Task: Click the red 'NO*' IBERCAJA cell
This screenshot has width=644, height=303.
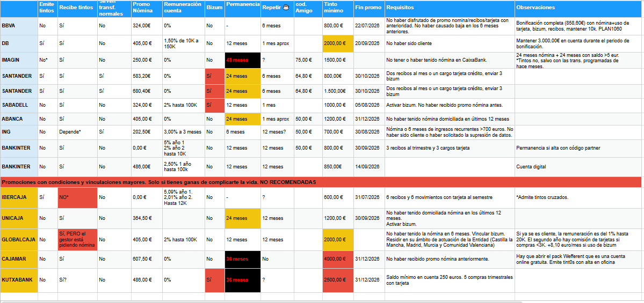Action: point(78,197)
